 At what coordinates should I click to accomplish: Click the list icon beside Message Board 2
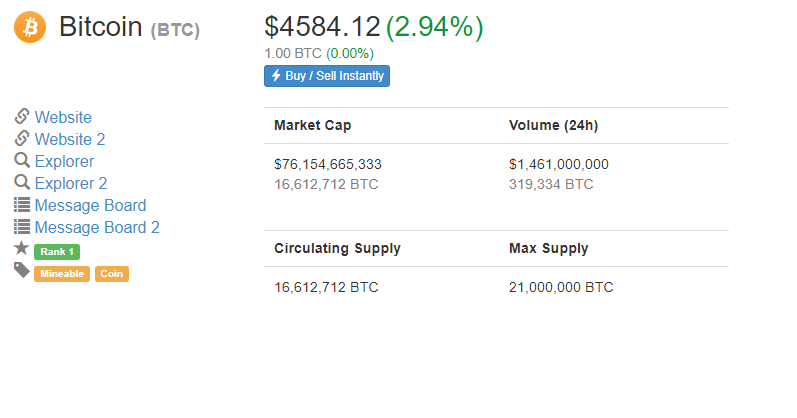(22, 226)
